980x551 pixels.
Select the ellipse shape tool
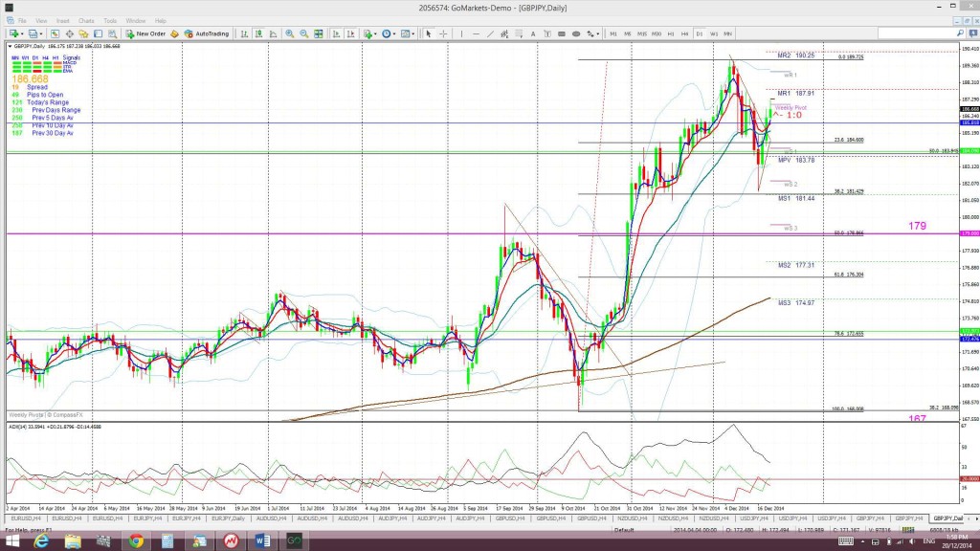576,33
